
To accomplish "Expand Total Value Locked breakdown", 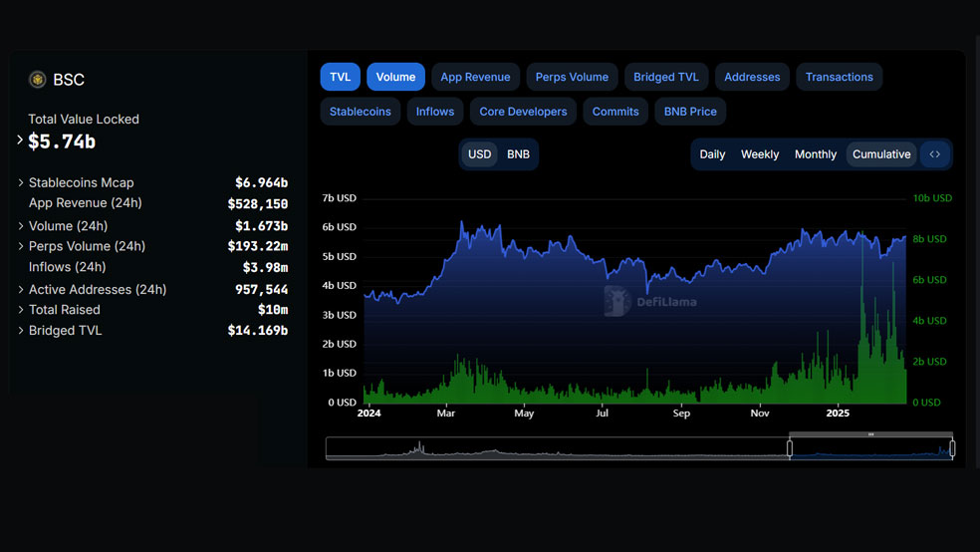I will click(x=20, y=140).
